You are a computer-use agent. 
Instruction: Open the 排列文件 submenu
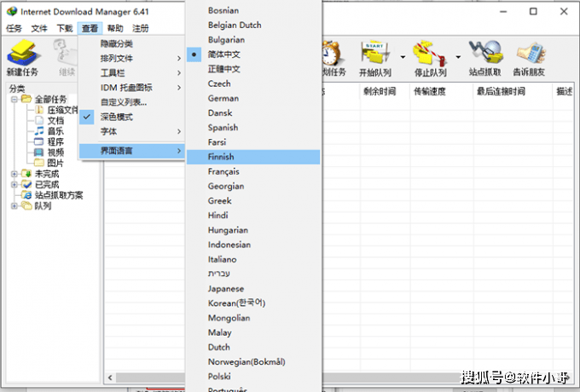tap(131, 59)
